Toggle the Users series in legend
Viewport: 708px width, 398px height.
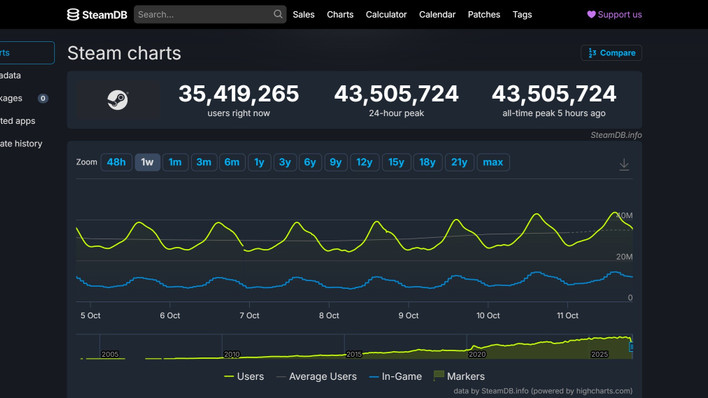(244, 376)
